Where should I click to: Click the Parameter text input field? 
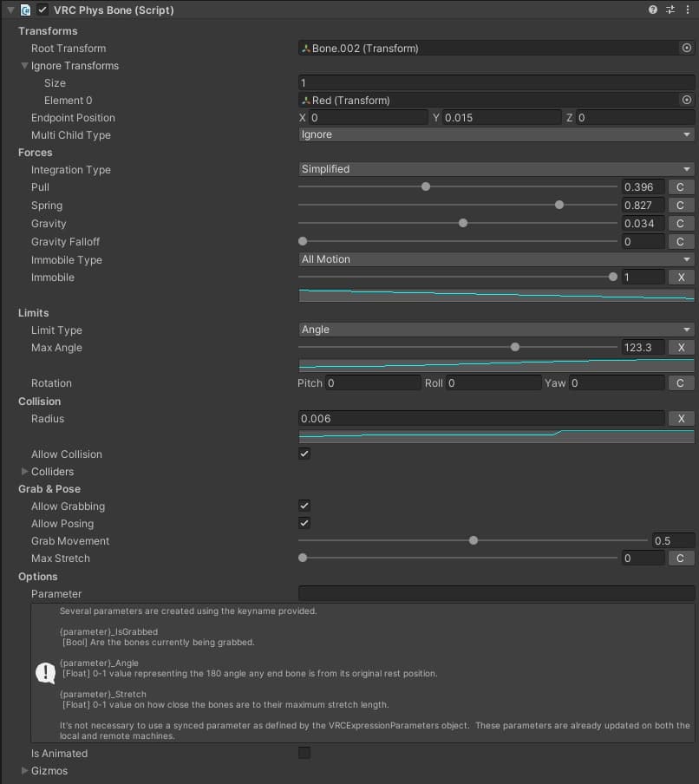(496, 593)
